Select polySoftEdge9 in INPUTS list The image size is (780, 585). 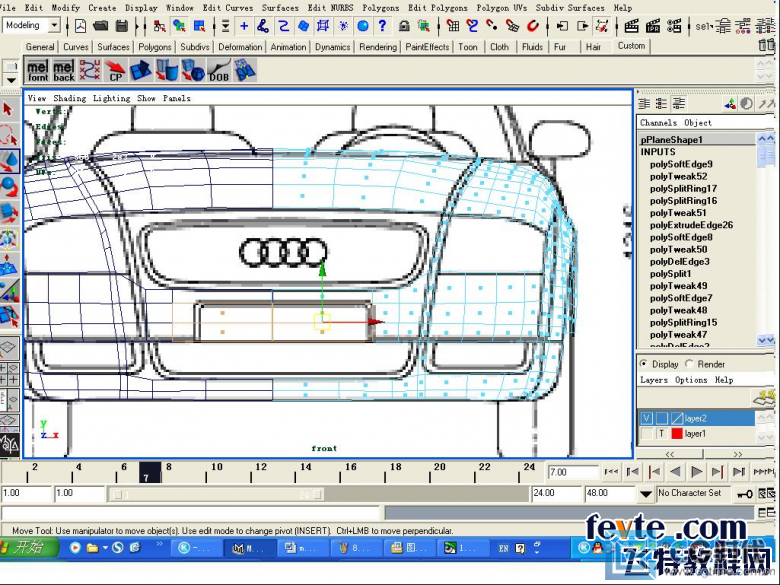[681, 164]
